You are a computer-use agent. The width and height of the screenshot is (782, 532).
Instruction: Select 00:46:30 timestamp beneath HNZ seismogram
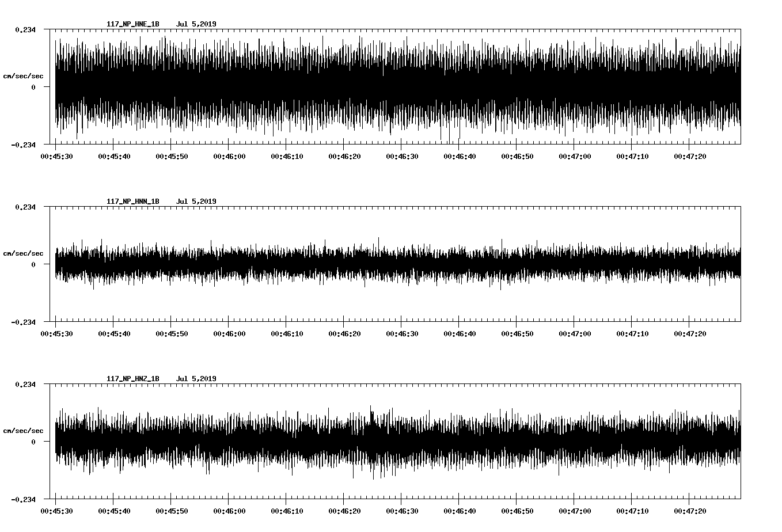(402, 511)
